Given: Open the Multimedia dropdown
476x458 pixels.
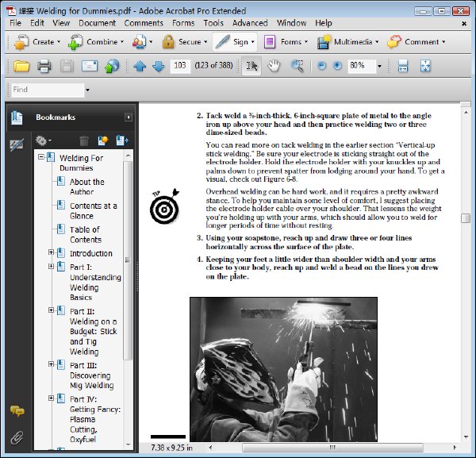Looking at the screenshot, I should (x=348, y=42).
